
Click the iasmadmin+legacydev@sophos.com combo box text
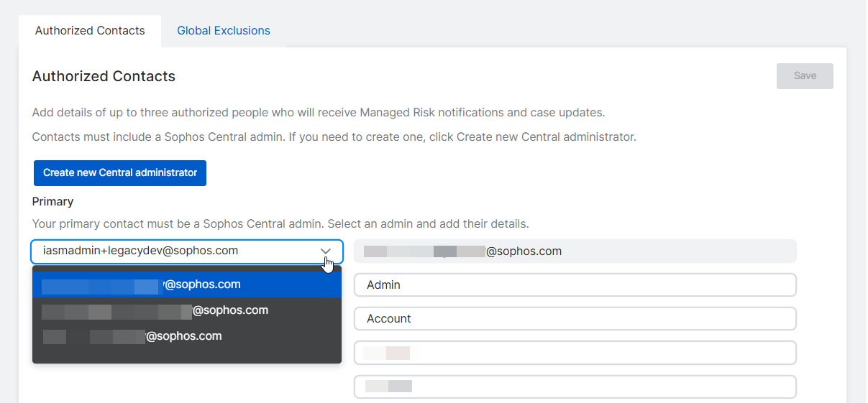(140, 251)
